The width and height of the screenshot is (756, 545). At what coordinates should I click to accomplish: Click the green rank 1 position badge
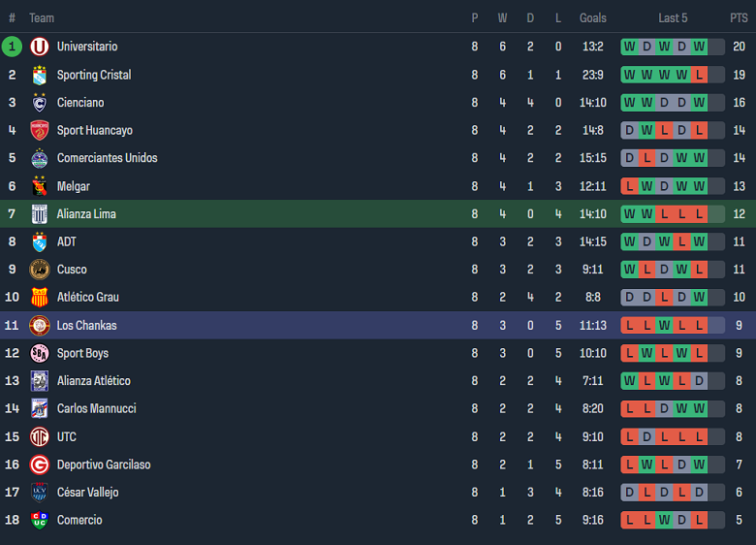tap(12, 47)
